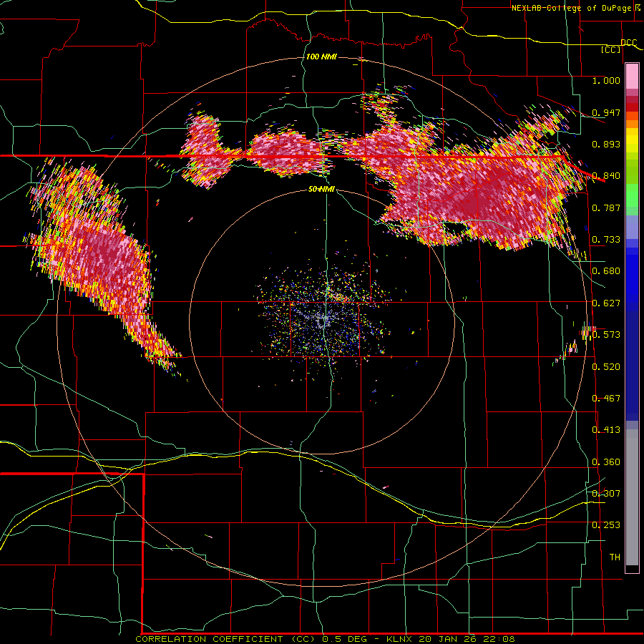
Task: Click the 1.000 value on the scale
Action: click(x=606, y=80)
